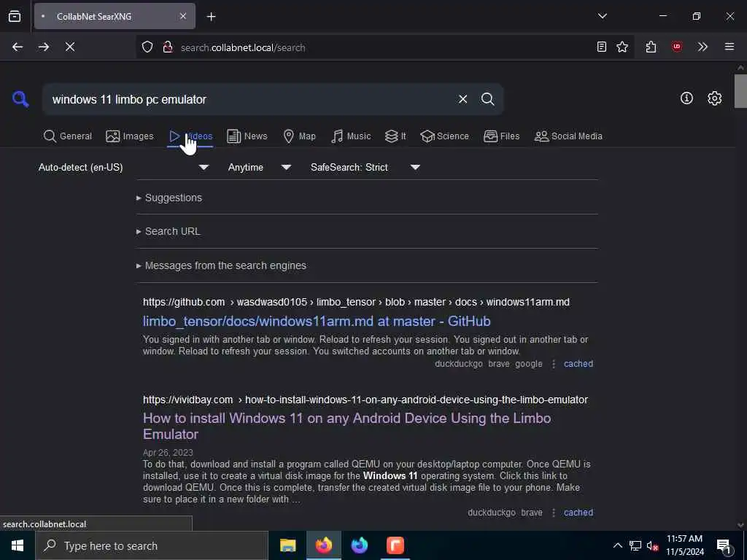The image size is (747, 560).
Task: Go forward with browser forward arrow
Action: pyautogui.click(x=44, y=47)
